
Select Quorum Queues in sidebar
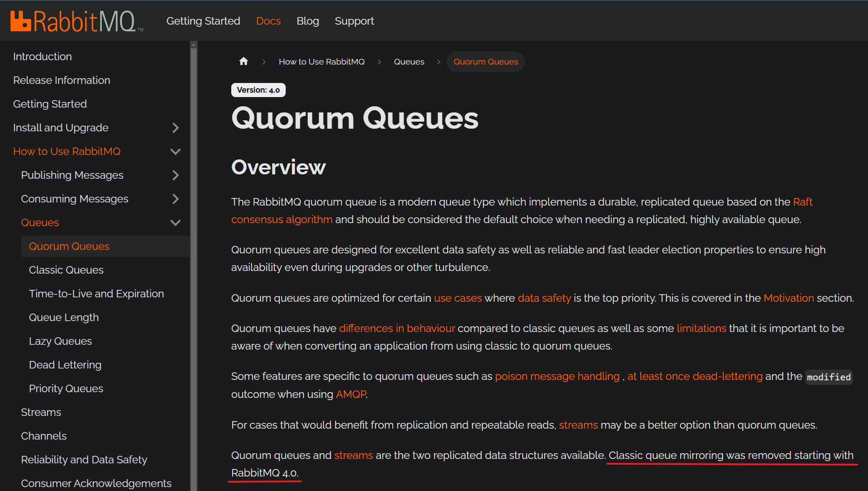tap(105, 246)
